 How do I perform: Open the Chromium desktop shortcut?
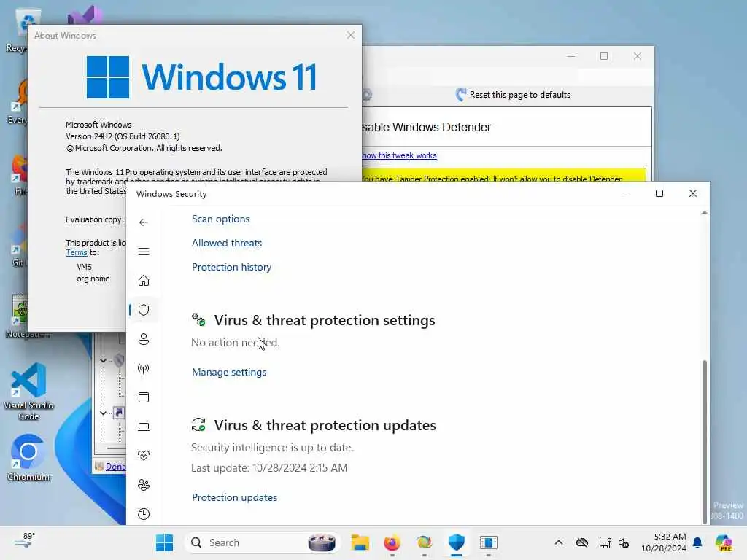28,458
